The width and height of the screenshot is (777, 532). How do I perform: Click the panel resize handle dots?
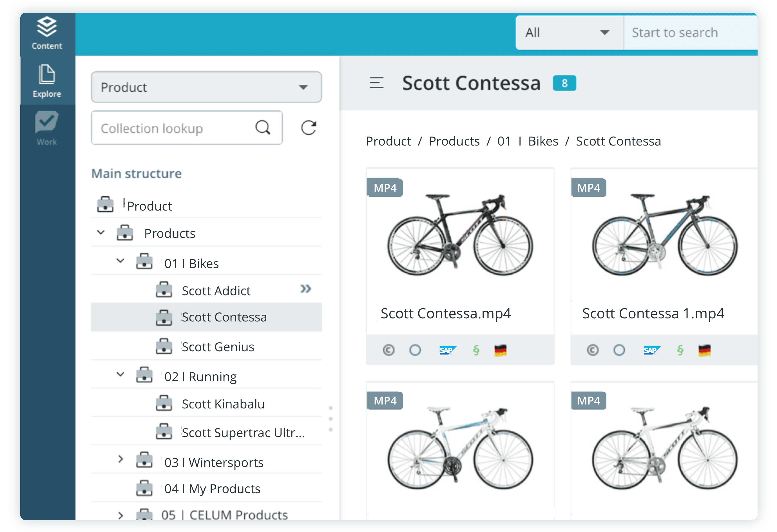[331, 419]
